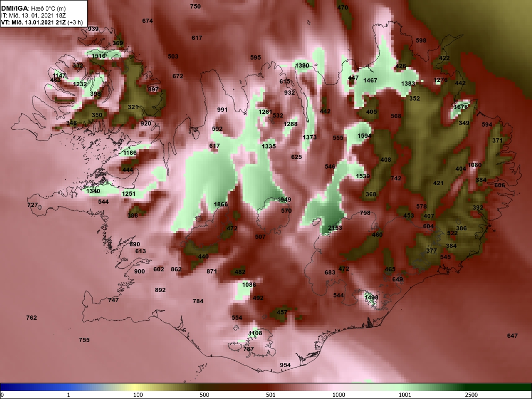Click the 1594 height value

(x=364, y=136)
